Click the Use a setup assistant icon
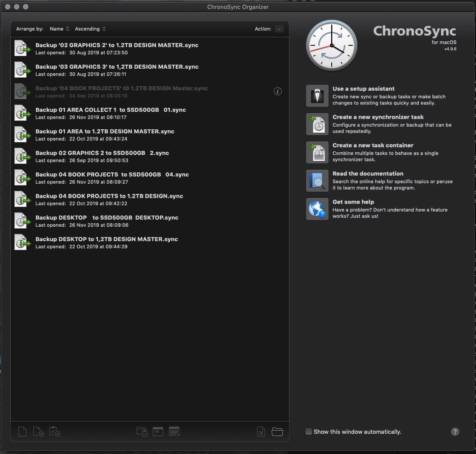The height and width of the screenshot is (454, 476). tap(317, 96)
